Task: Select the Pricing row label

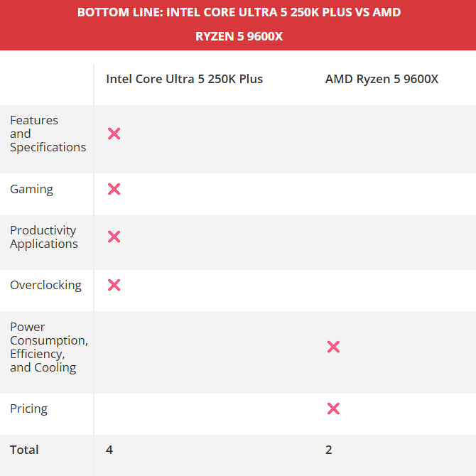Action: [28, 409]
